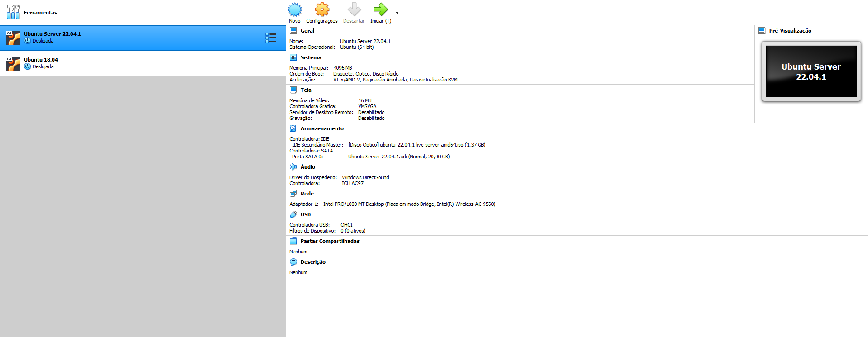The image size is (868, 337).
Task: Click the Áudio speaker icon
Action: [293, 167]
